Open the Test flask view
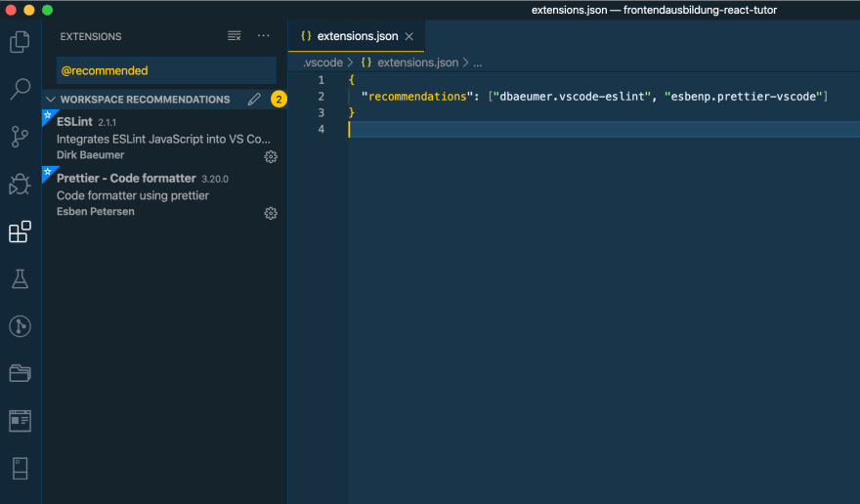This screenshot has width=860, height=504. point(20,278)
